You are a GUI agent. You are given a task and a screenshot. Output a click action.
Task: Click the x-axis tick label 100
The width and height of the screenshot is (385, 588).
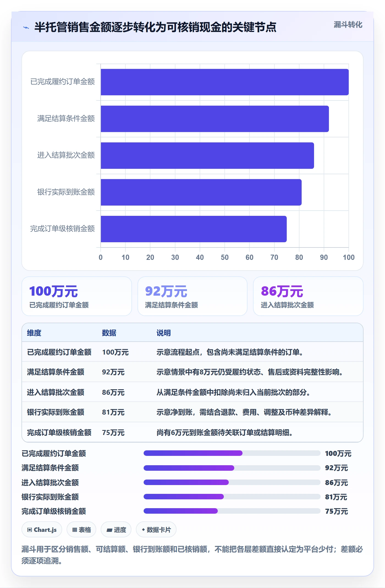point(349,257)
